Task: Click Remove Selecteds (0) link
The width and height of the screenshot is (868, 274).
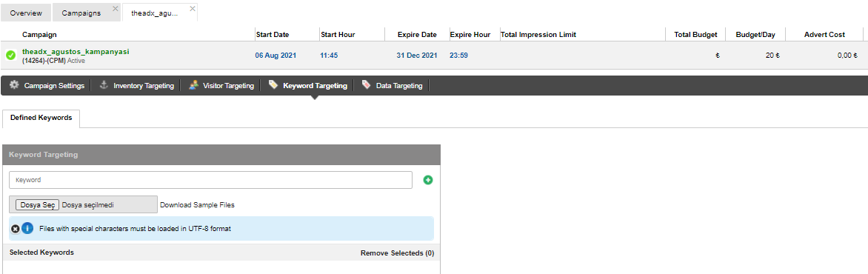Action: (x=397, y=253)
